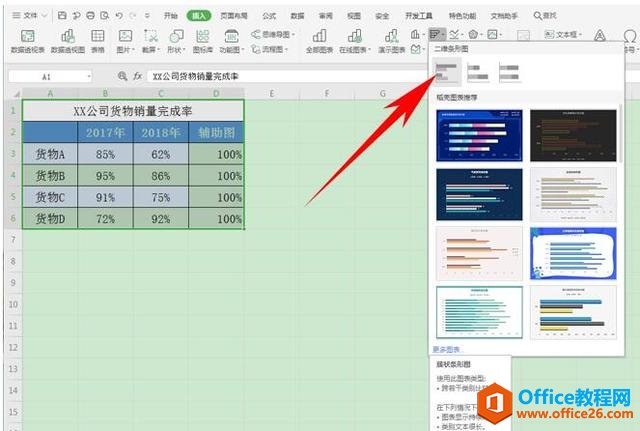Choose the orange gradient bar chart template

point(479,253)
